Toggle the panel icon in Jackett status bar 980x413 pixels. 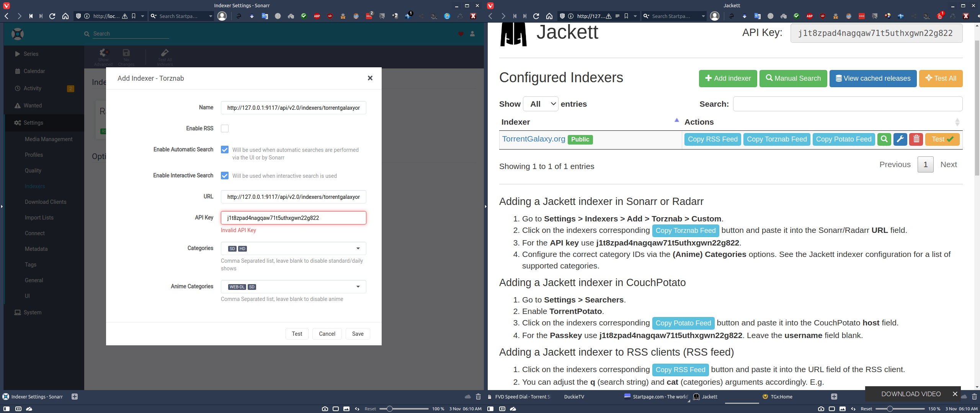pos(490,409)
